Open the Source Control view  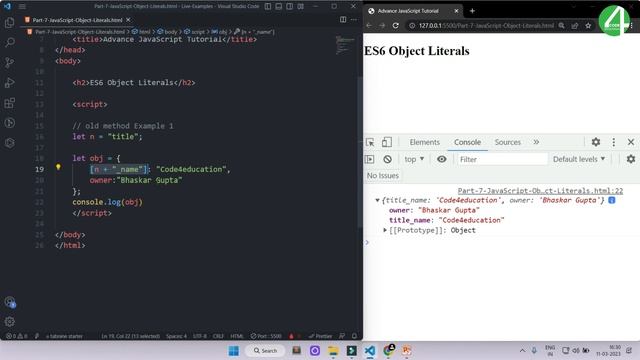[9, 62]
